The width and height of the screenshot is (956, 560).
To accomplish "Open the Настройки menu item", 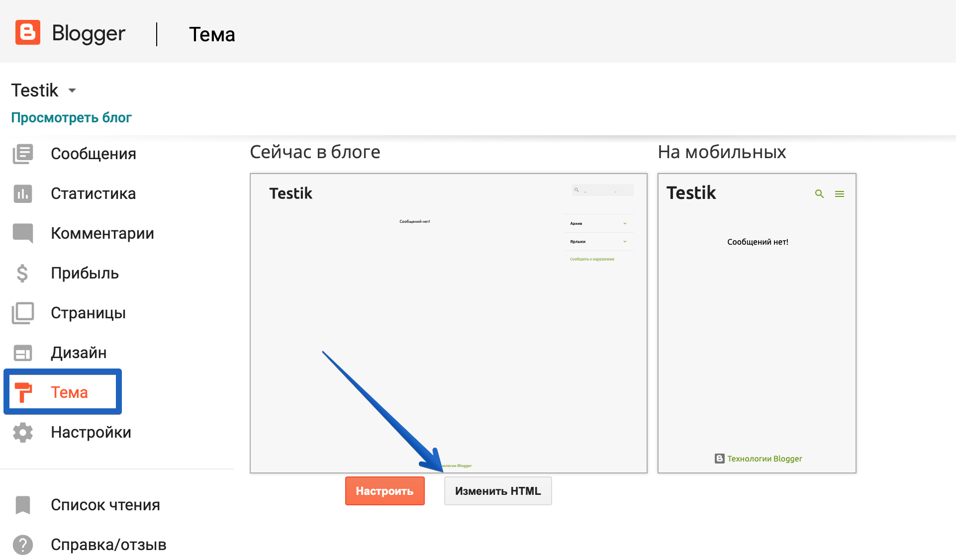I will pyautogui.click(x=91, y=432).
